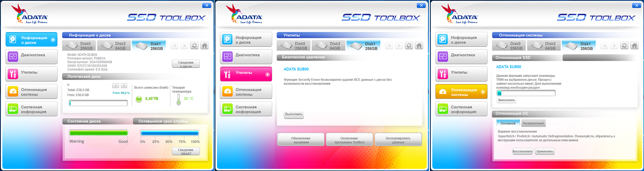Click next disk arrow in left window
The height and width of the screenshot is (171, 644).
tap(184, 46)
